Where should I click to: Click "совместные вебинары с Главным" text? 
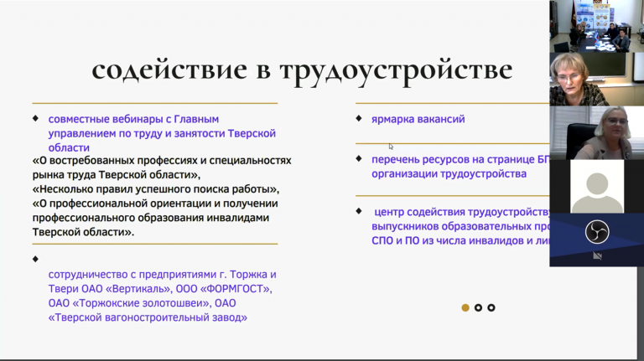133,119
